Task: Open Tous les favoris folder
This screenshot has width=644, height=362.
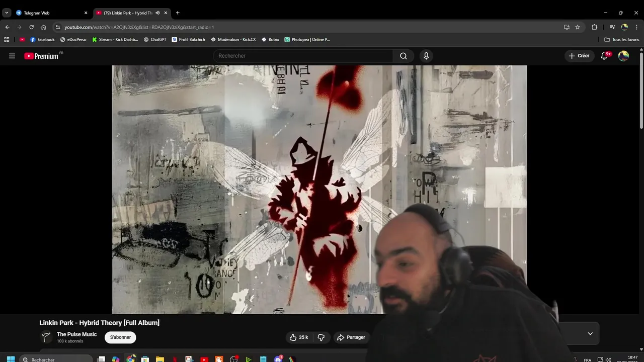Action: [x=622, y=39]
